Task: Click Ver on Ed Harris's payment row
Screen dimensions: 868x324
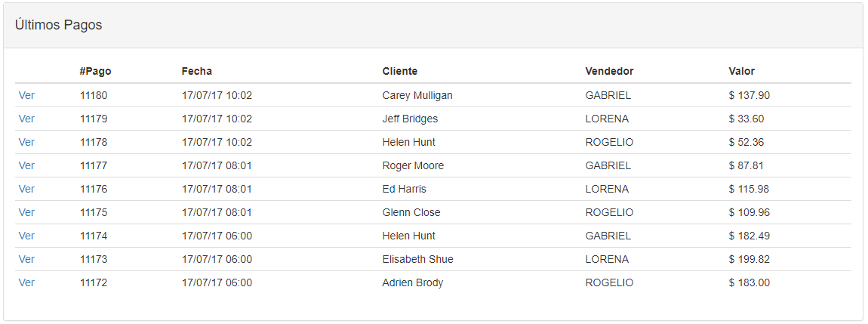Action: (26, 189)
